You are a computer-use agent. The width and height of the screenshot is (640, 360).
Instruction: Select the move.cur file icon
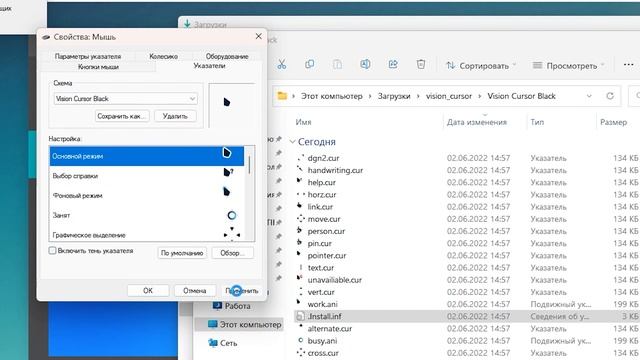point(301,219)
